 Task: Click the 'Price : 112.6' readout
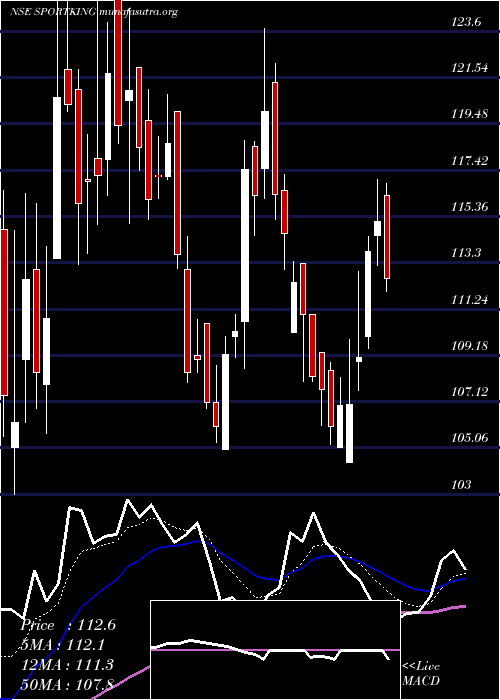click(68, 625)
